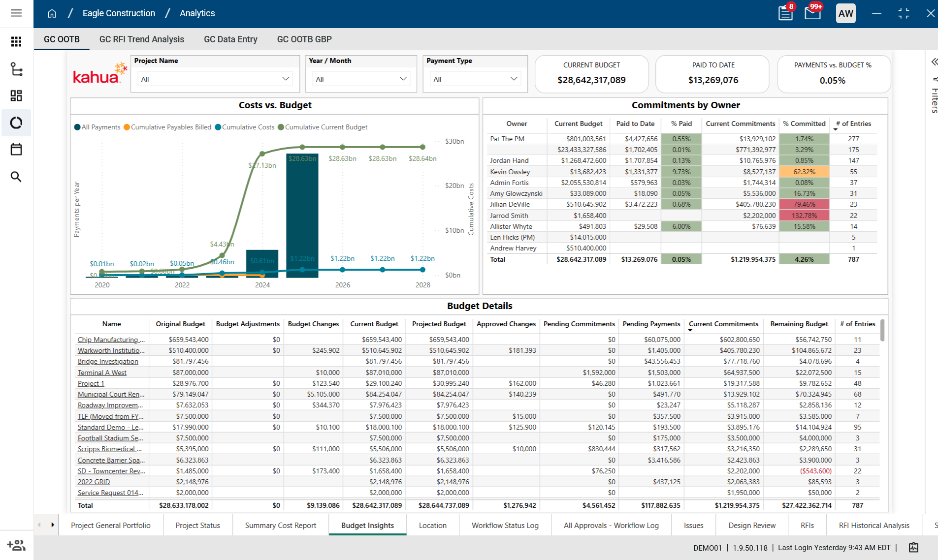The height and width of the screenshot is (560, 938).
Task: Open the calendar icon in sidebar
Action: pyautogui.click(x=16, y=149)
